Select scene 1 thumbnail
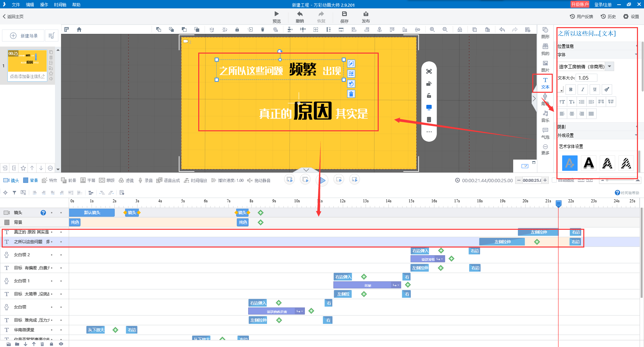Screen dimensions: 644x347 [27, 61]
